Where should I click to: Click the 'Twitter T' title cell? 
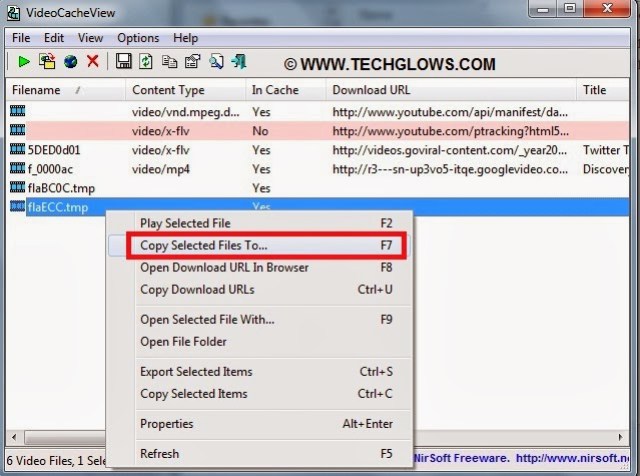point(606,150)
